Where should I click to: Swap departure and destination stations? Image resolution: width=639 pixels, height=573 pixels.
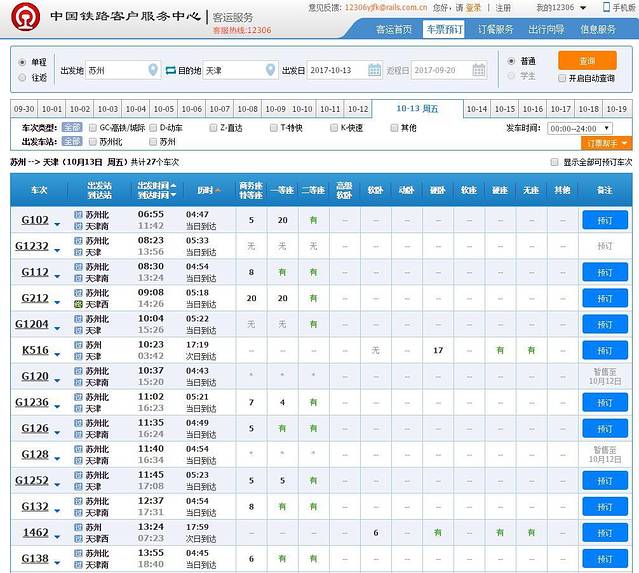(x=170, y=70)
